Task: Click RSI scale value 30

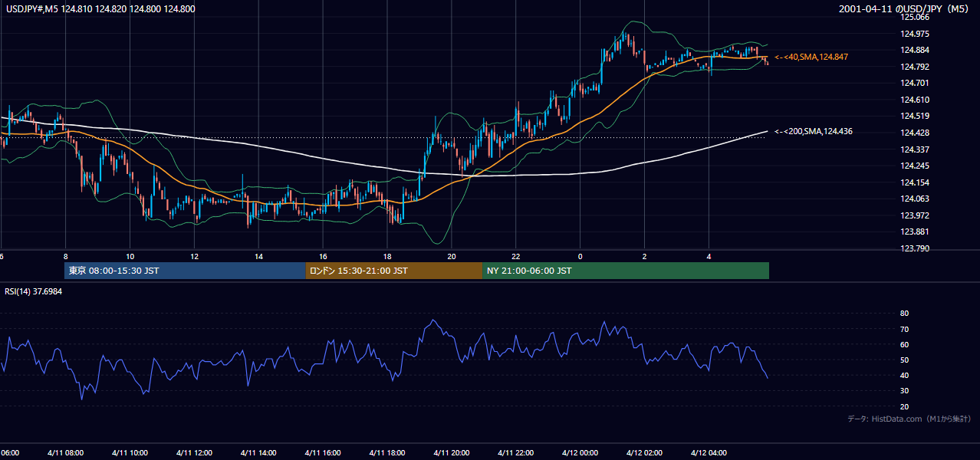Action: (x=904, y=391)
